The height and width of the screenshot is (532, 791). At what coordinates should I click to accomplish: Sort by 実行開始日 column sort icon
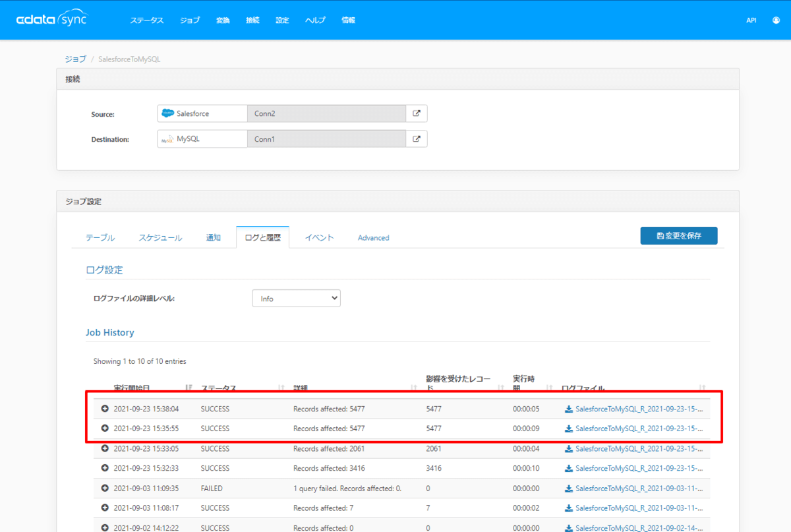point(189,388)
